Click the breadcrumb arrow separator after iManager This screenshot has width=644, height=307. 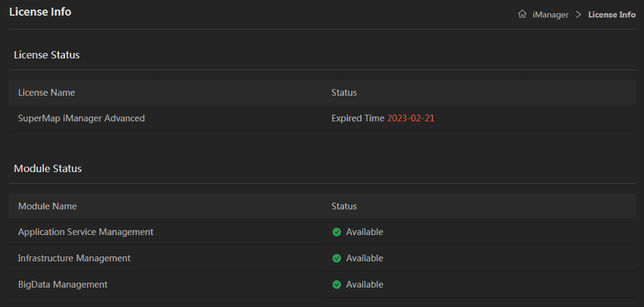pyautogui.click(x=579, y=15)
